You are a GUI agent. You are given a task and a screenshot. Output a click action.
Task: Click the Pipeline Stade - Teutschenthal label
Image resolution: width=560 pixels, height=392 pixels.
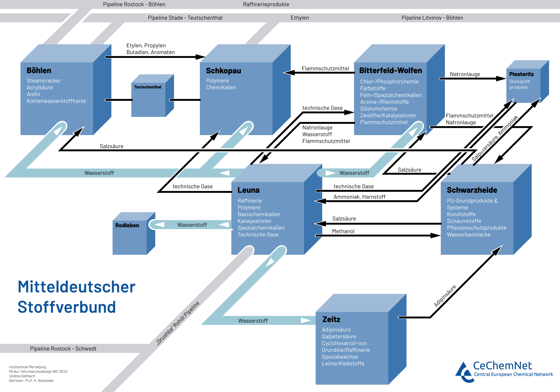point(185,18)
